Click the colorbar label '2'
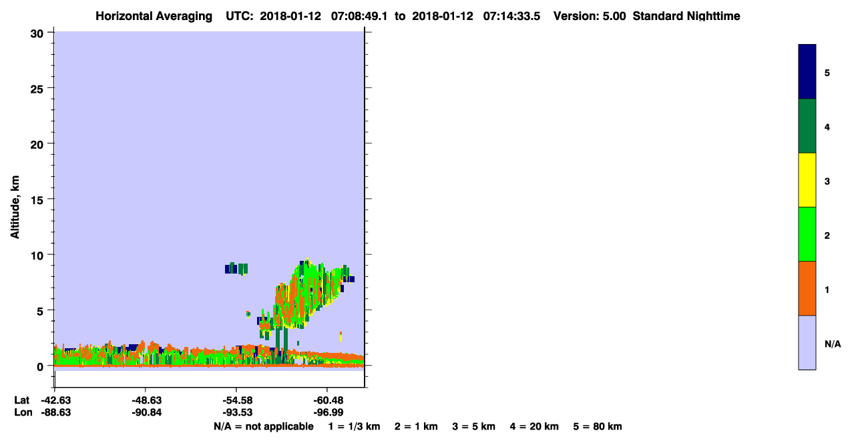This screenshot has height=445, width=868. [x=827, y=236]
